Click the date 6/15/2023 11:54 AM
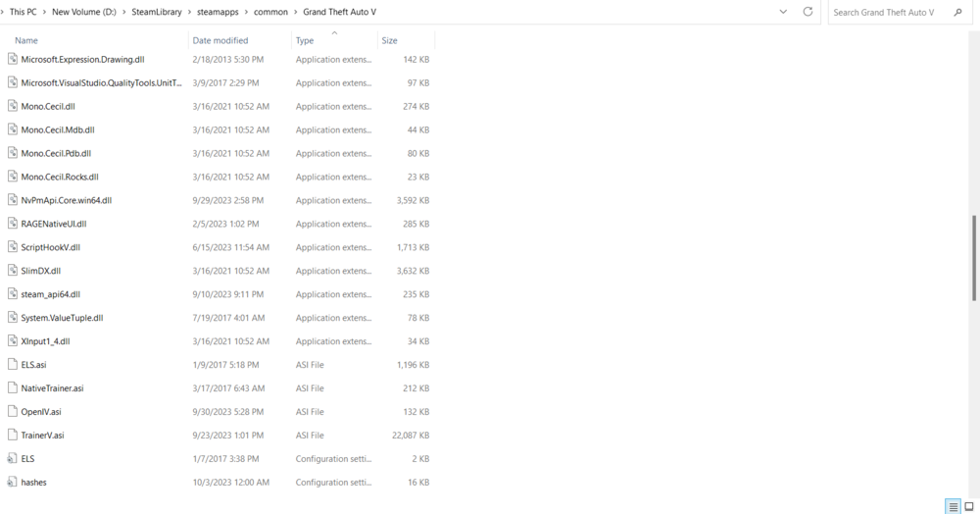 coord(230,247)
